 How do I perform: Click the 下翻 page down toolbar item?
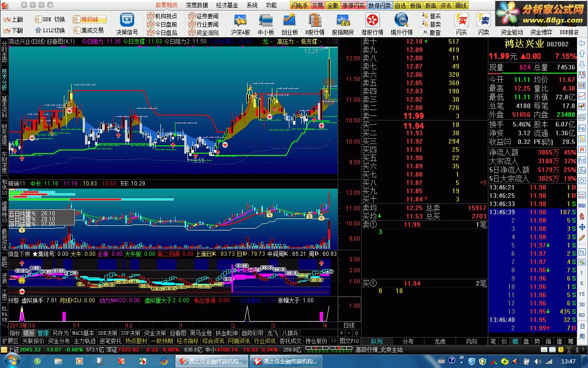14,31
